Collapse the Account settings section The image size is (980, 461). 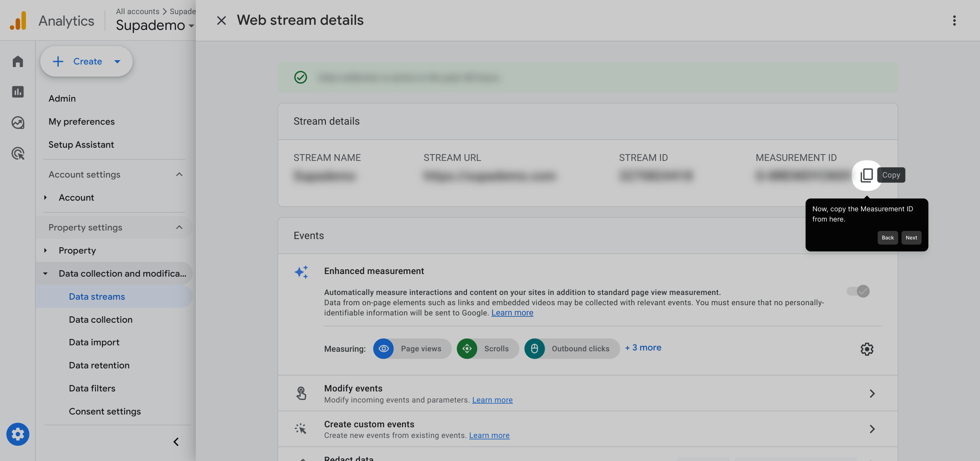click(x=179, y=175)
